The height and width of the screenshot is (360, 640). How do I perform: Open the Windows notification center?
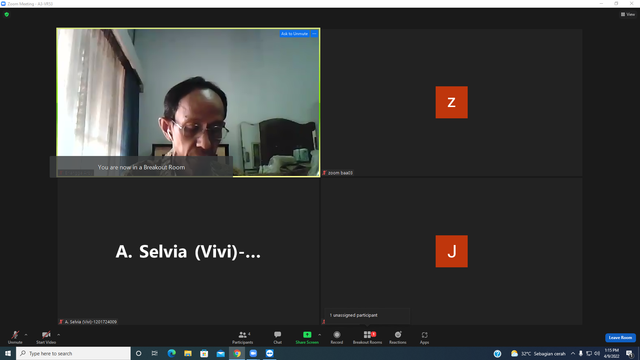(x=629, y=353)
